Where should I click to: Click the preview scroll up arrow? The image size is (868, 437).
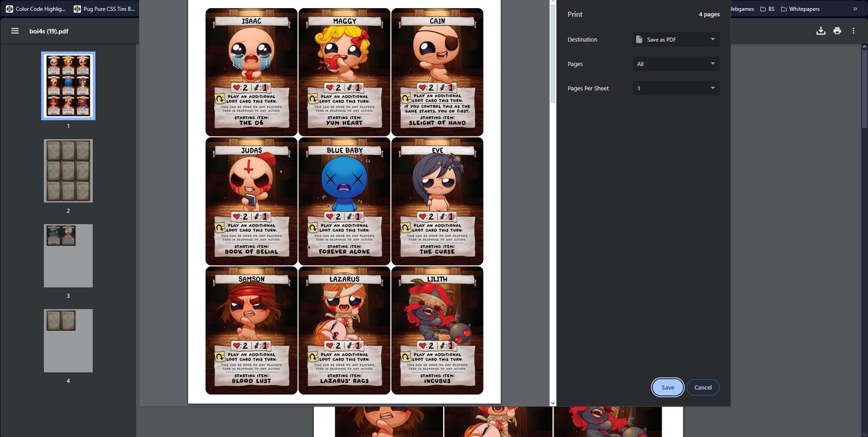pos(553,2)
